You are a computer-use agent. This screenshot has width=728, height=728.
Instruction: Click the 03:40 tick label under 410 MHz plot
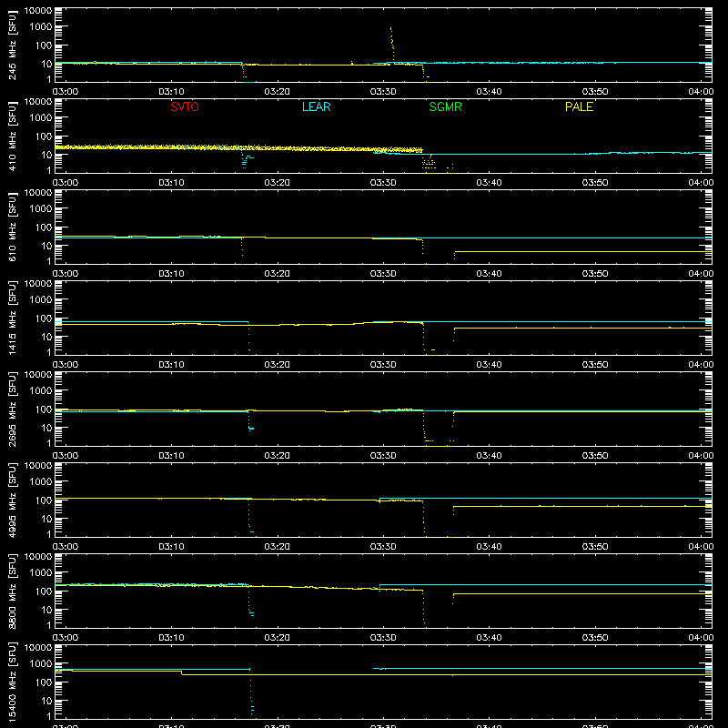pyautogui.click(x=489, y=183)
